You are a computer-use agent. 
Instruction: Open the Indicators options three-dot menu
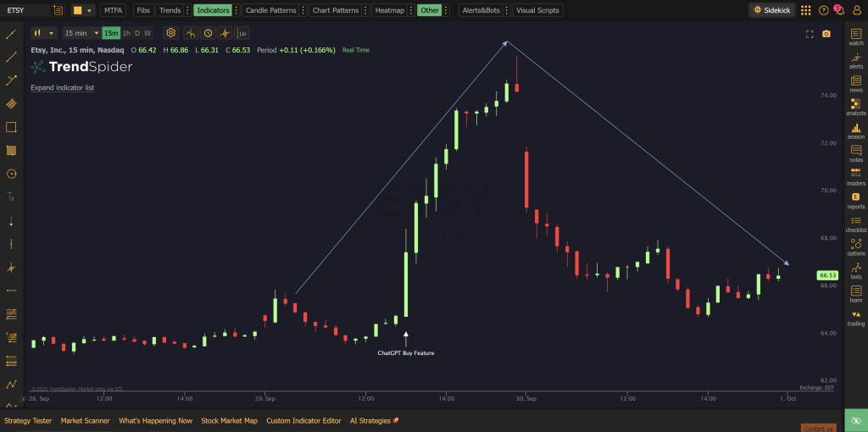(237, 10)
